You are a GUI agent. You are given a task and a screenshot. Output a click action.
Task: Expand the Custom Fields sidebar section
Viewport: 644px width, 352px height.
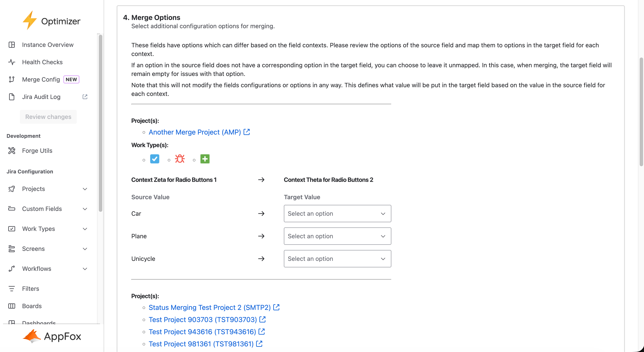[x=85, y=209]
